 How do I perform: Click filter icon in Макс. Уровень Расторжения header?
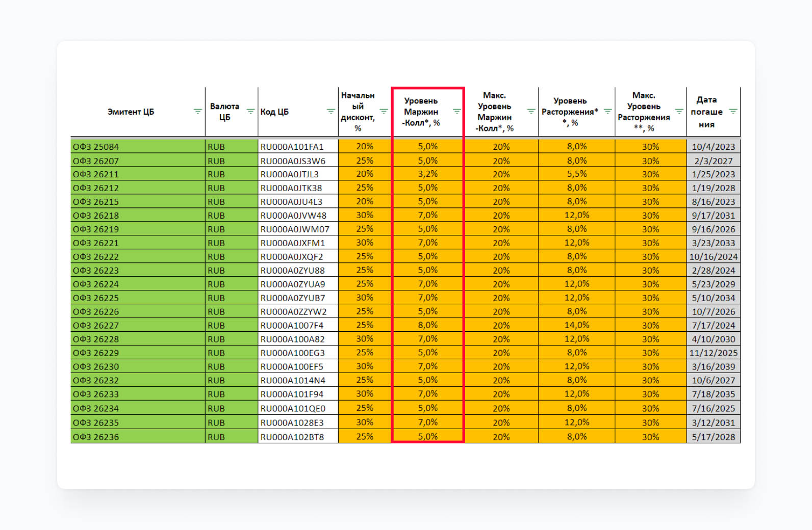coord(679,112)
